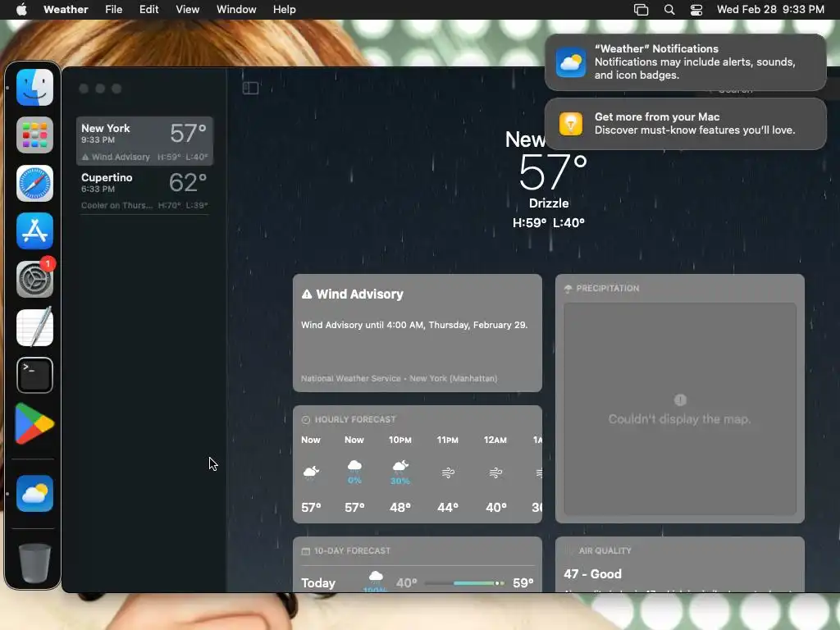The height and width of the screenshot is (630, 840).
Task: Click the 48° temperature under 10PM
Action: click(400, 507)
